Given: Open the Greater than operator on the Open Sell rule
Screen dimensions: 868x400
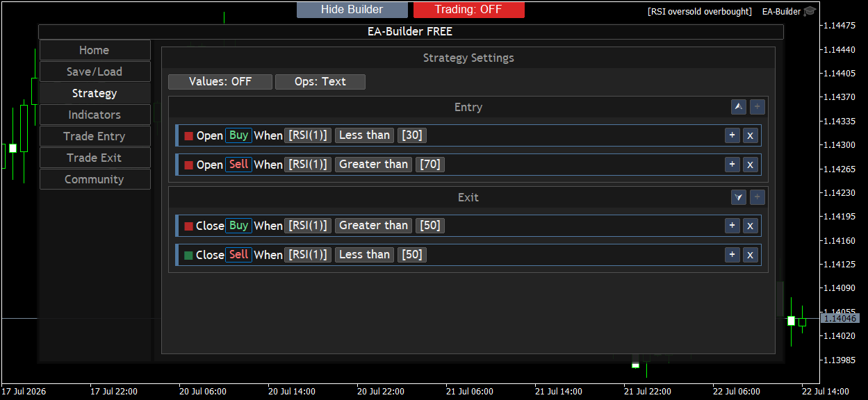Looking at the screenshot, I should (x=374, y=165).
